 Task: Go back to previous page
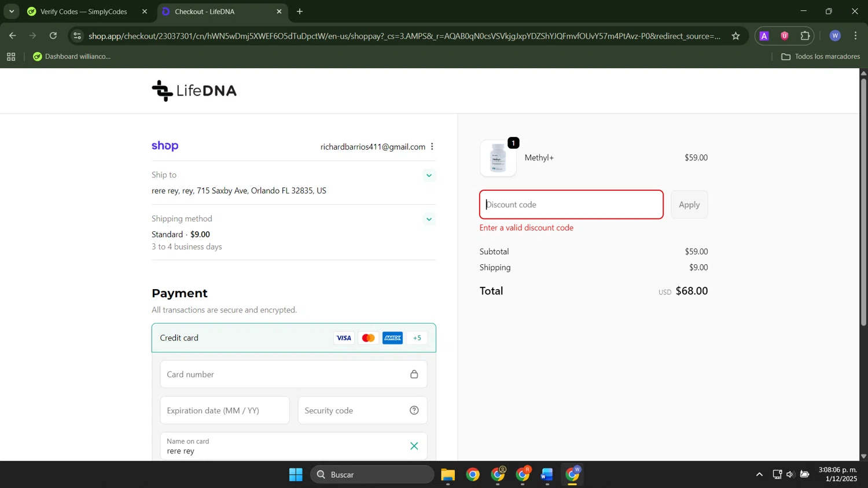12,36
